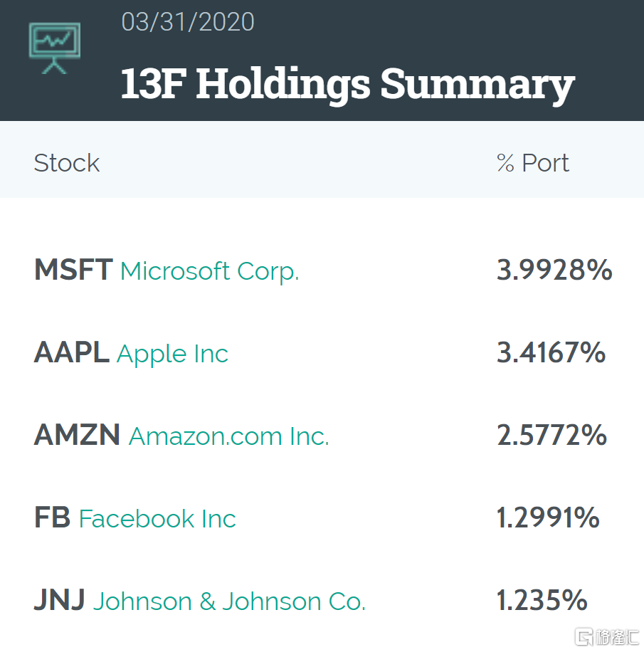Select the MSFT ticker symbol

[x=73, y=270]
